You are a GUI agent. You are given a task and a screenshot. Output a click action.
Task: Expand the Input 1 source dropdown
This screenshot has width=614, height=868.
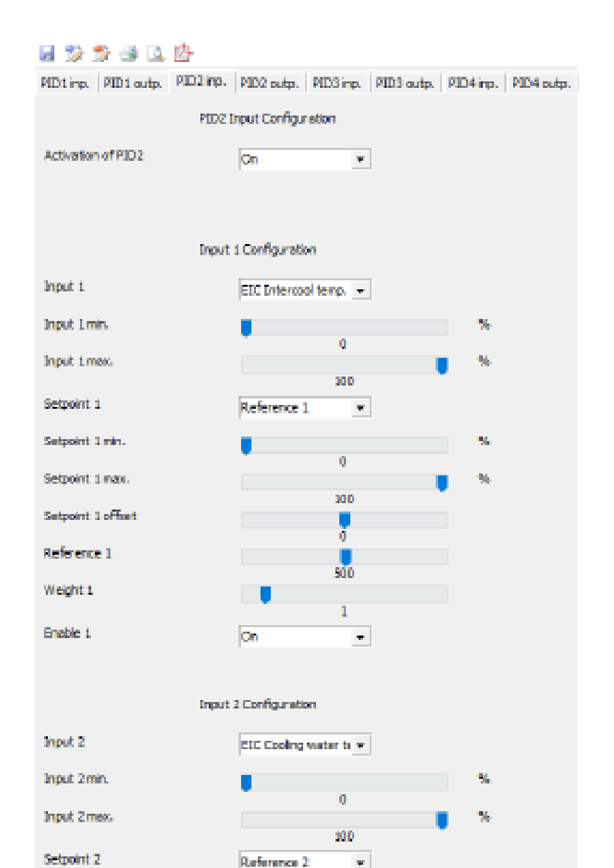[x=305, y=290]
